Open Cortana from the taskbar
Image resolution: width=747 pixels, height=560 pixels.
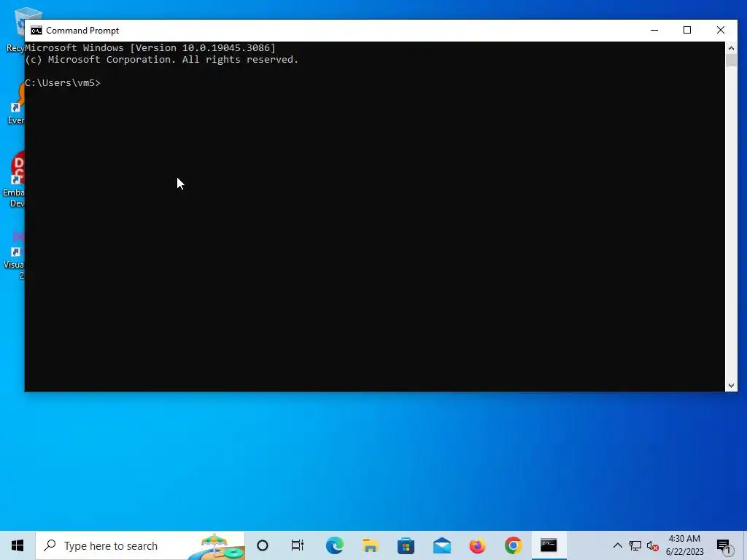tap(263, 545)
